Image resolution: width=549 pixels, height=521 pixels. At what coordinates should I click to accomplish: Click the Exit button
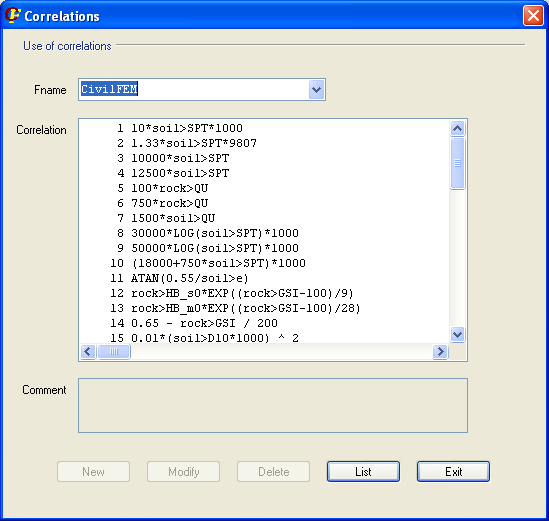453,472
